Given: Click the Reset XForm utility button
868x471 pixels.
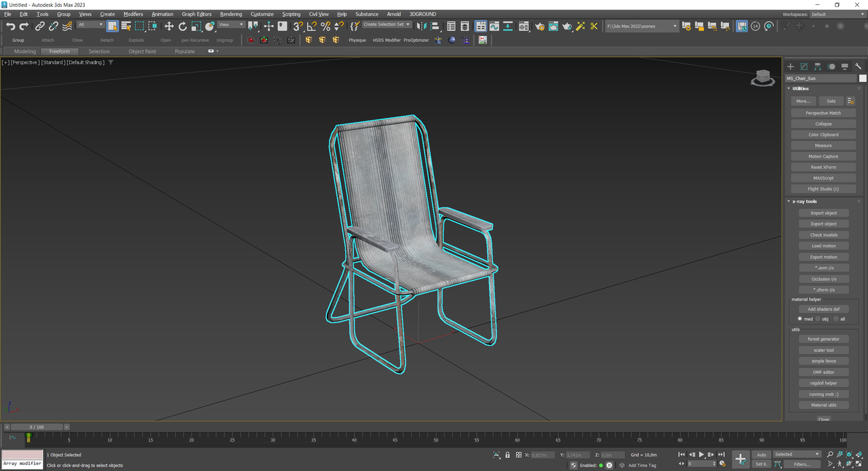Looking at the screenshot, I should tap(823, 167).
